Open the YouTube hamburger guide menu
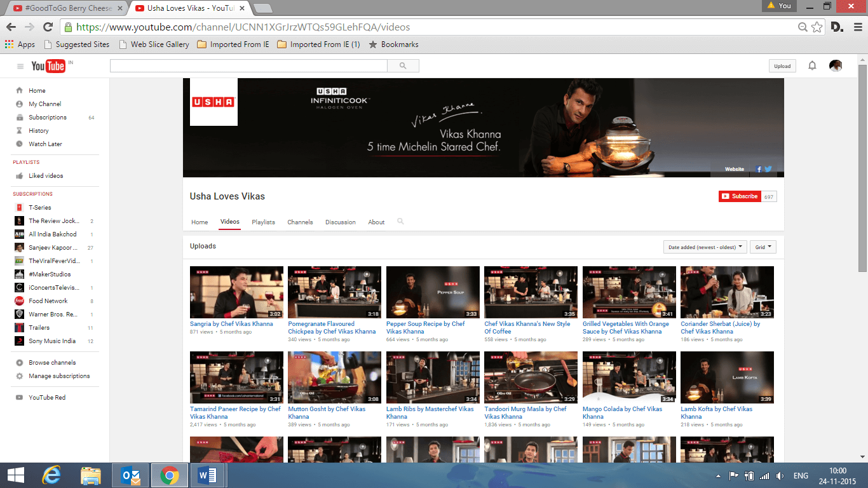The width and height of the screenshot is (868, 488). click(20, 66)
